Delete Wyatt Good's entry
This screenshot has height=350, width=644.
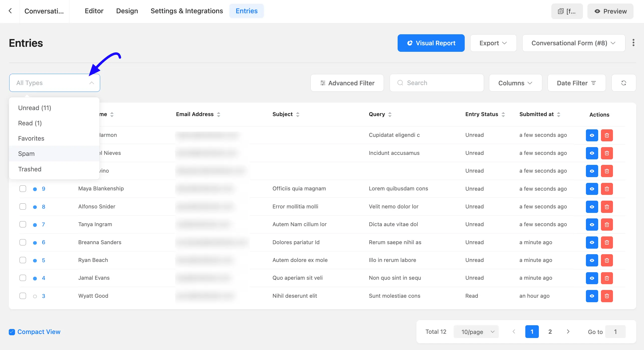pos(607,296)
